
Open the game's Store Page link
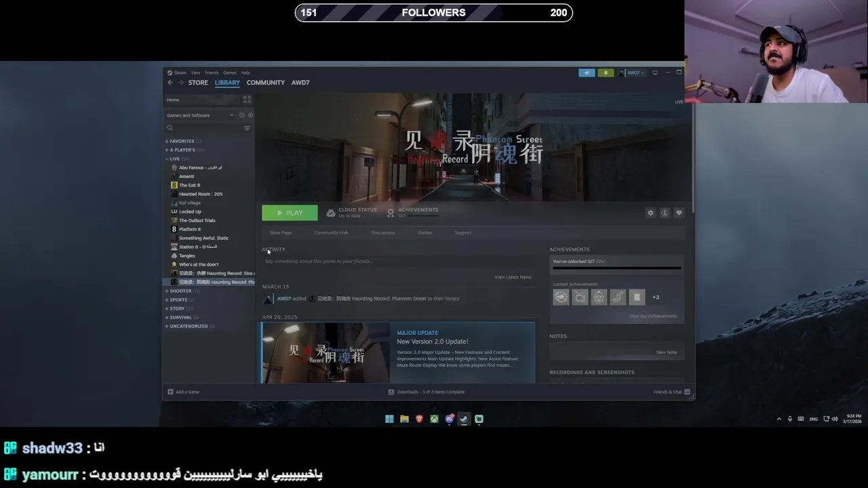coord(281,232)
